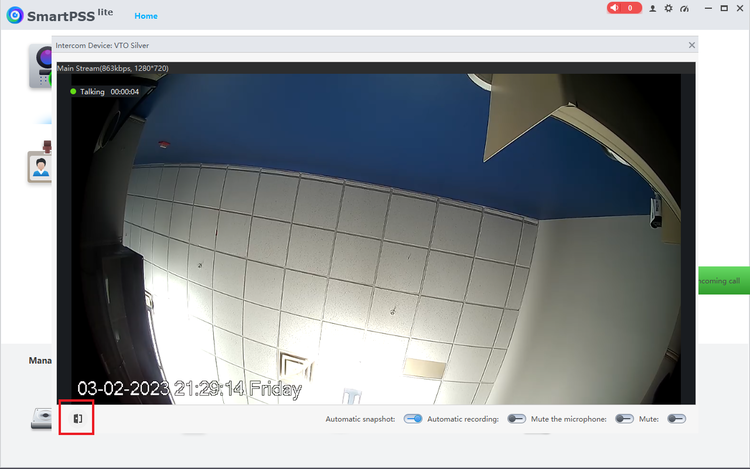
Task: Open the system gauge icon
Action: click(x=684, y=9)
